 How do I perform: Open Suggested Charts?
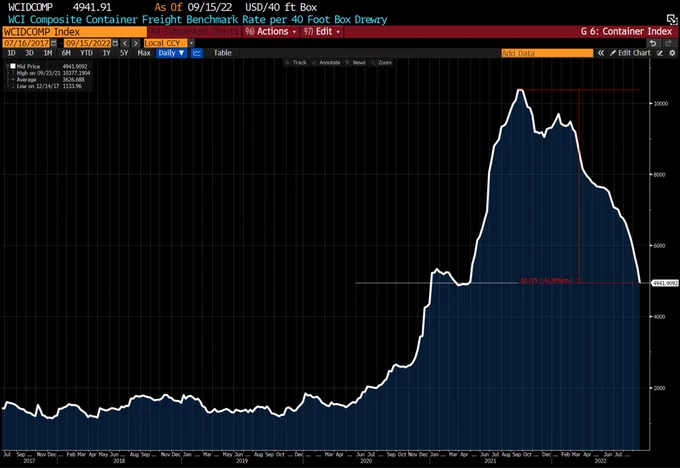point(194,32)
